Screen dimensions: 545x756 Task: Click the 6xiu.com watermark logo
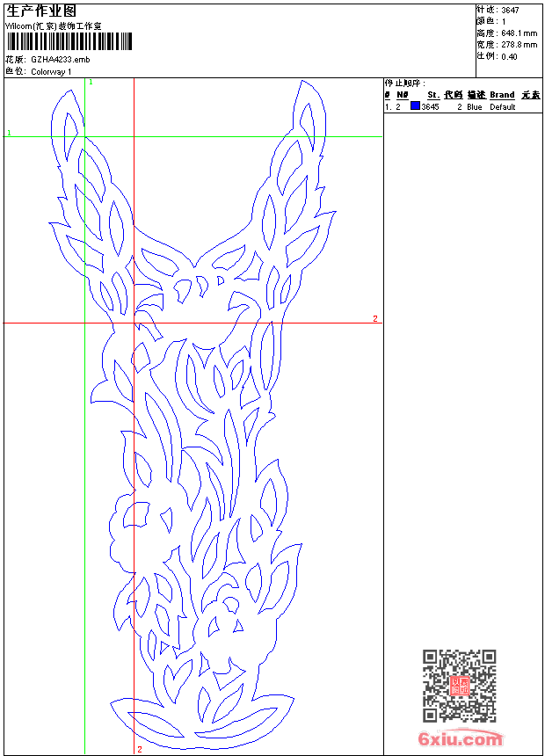tap(461, 740)
